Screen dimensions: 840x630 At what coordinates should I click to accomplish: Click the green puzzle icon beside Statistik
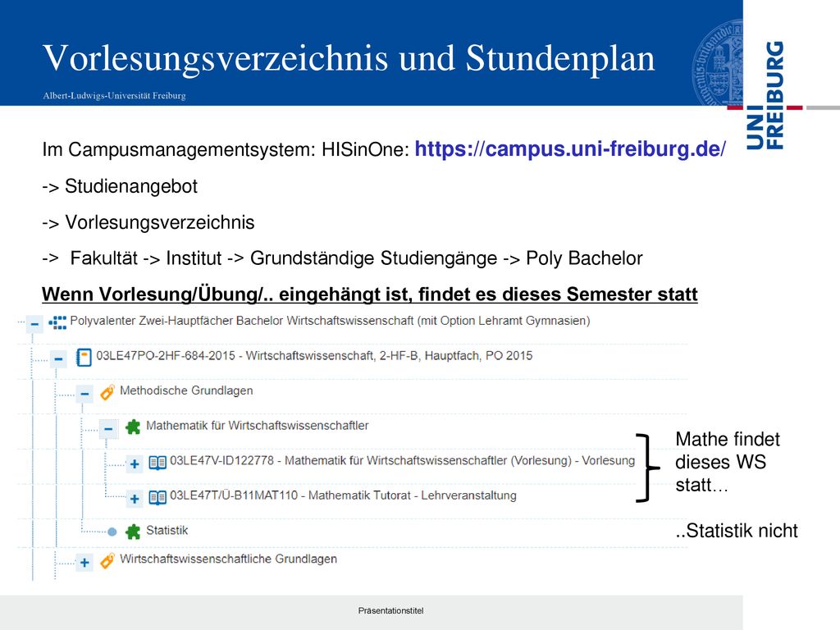click(133, 532)
